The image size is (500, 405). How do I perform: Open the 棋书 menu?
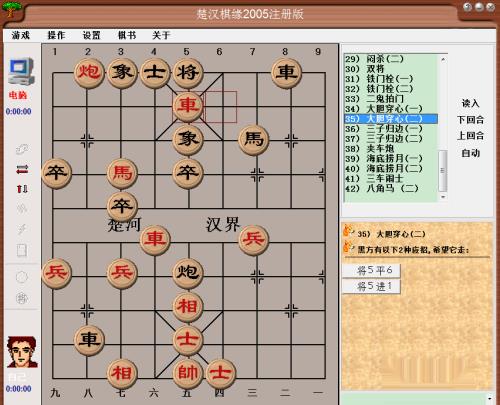click(x=127, y=35)
